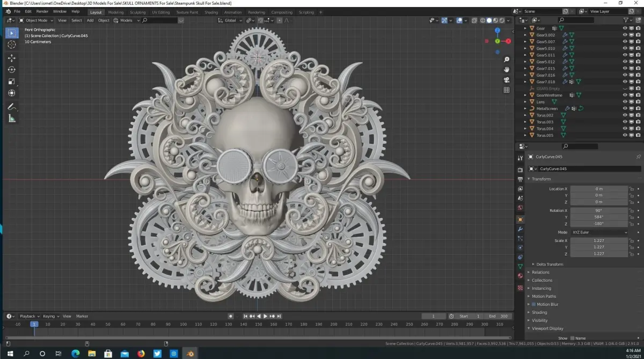Click the End frame 300 field

497,316
